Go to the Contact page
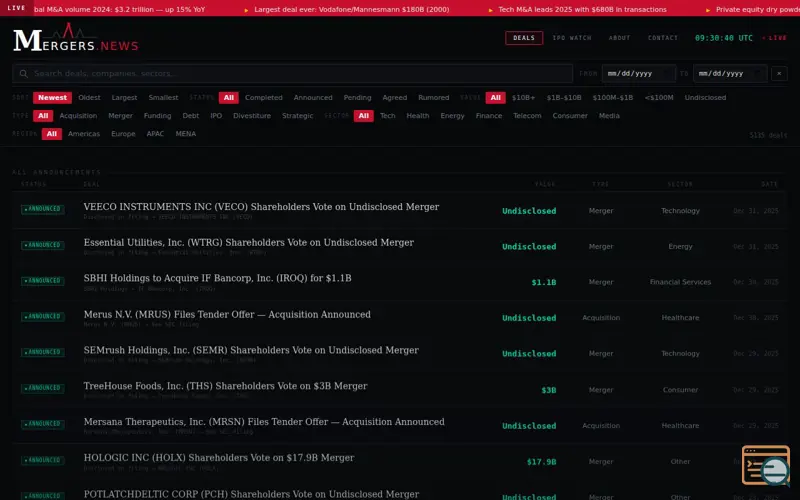This screenshot has height=500, width=800. pos(663,38)
